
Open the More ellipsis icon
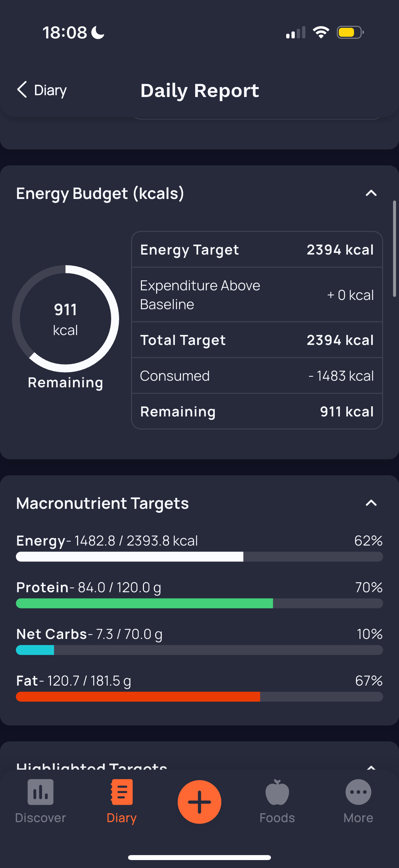point(358,792)
